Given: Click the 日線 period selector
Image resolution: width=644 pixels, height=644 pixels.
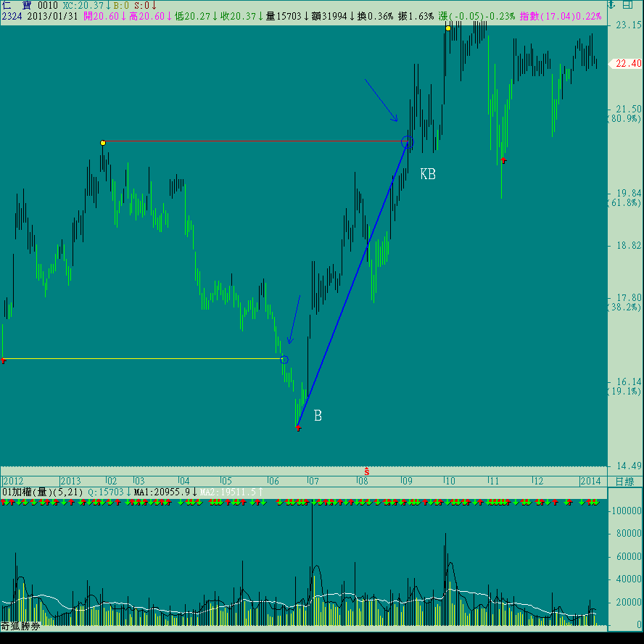Looking at the screenshot, I should (624, 482).
